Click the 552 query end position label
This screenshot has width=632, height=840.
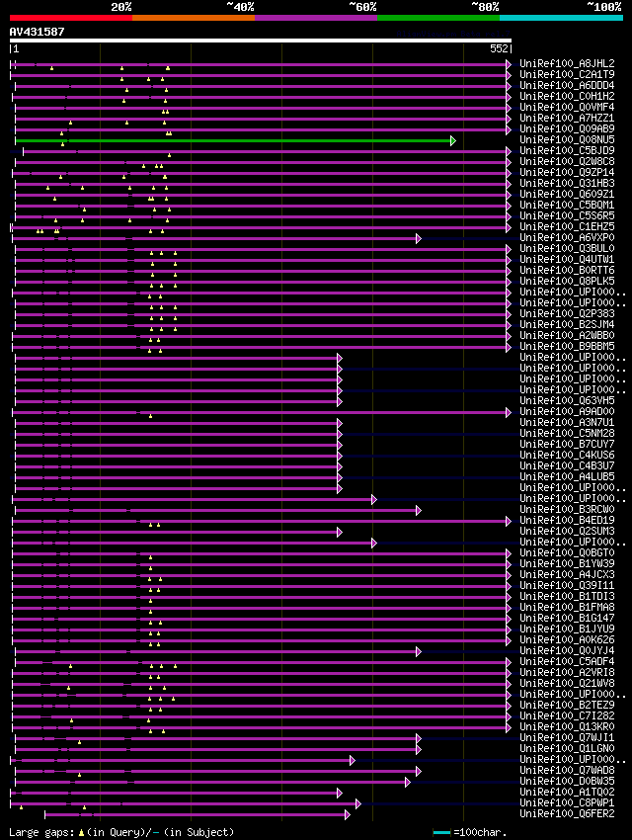tap(499, 48)
